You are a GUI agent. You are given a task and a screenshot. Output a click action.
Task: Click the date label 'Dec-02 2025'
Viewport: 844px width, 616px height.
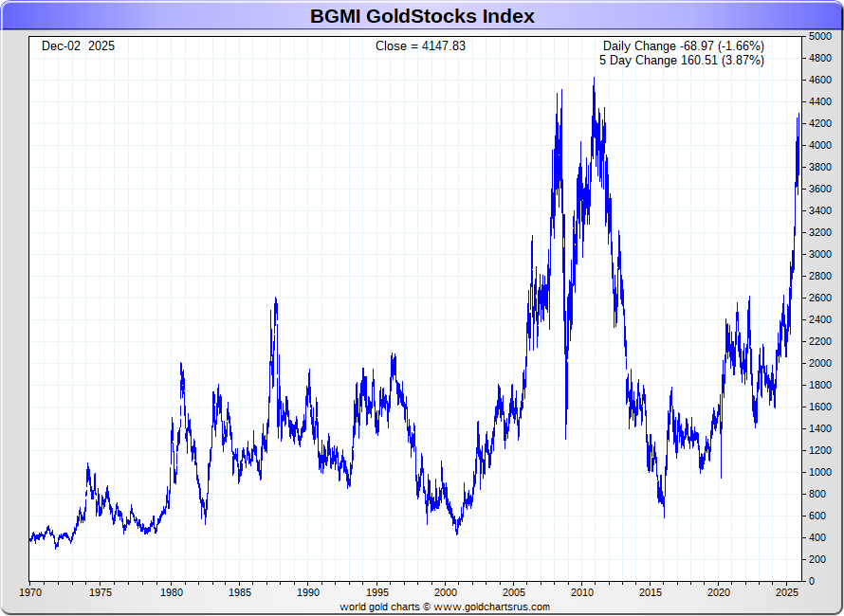pyautogui.click(x=78, y=46)
